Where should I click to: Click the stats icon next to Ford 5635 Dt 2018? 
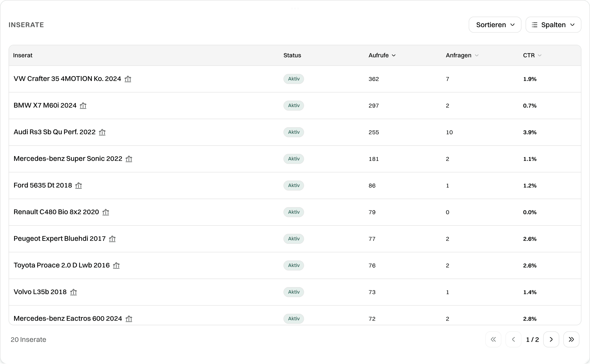tap(79, 186)
